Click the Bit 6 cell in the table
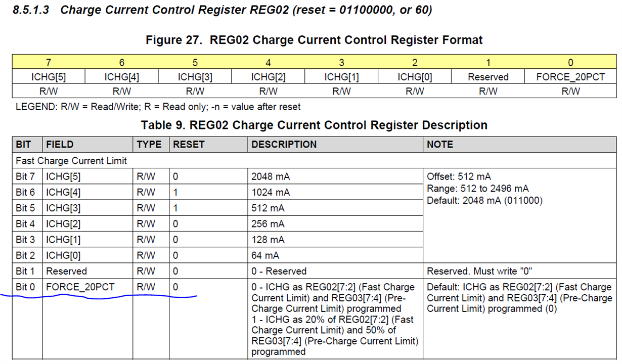622x364 pixels. [x=27, y=192]
